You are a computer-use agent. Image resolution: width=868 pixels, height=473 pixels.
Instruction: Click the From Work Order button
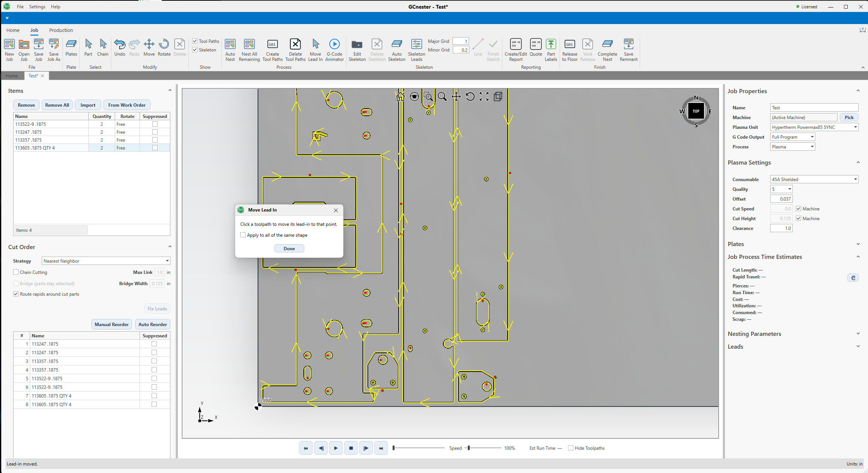[x=127, y=105]
